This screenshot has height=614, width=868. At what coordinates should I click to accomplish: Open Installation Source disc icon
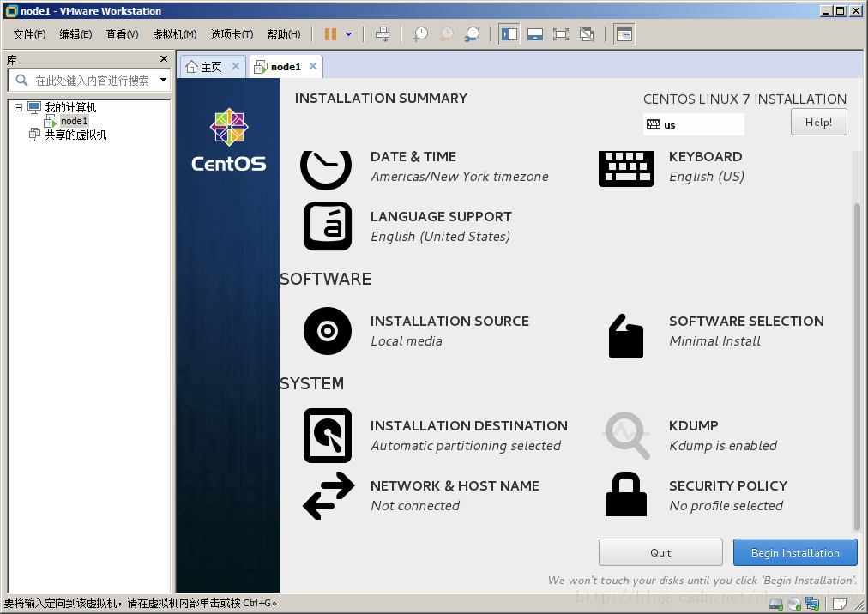[x=328, y=331]
